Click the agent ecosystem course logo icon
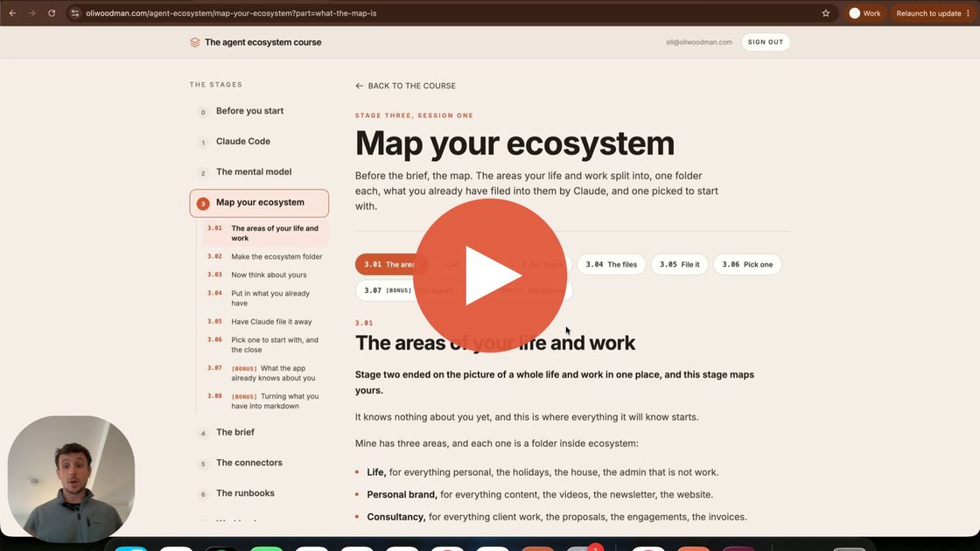This screenshot has width=980, height=551. [x=195, y=43]
